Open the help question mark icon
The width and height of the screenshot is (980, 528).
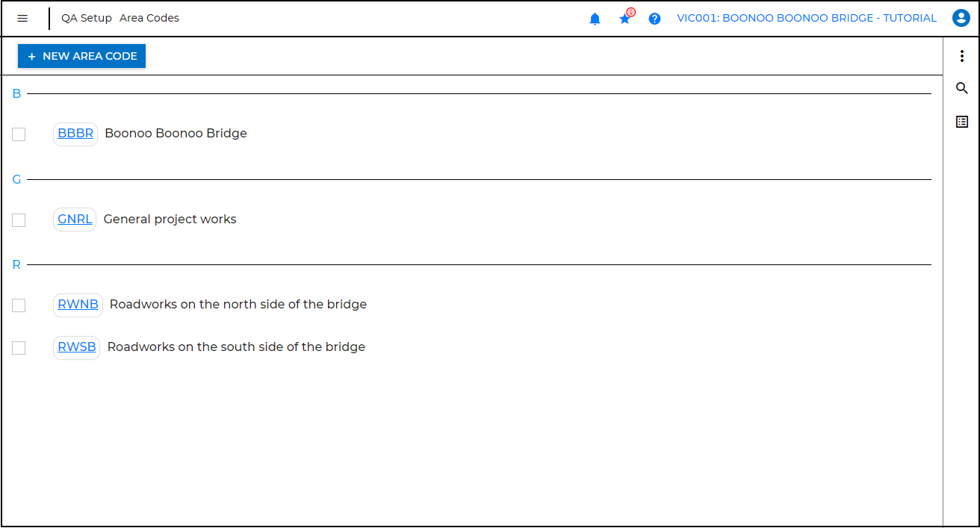(x=654, y=18)
